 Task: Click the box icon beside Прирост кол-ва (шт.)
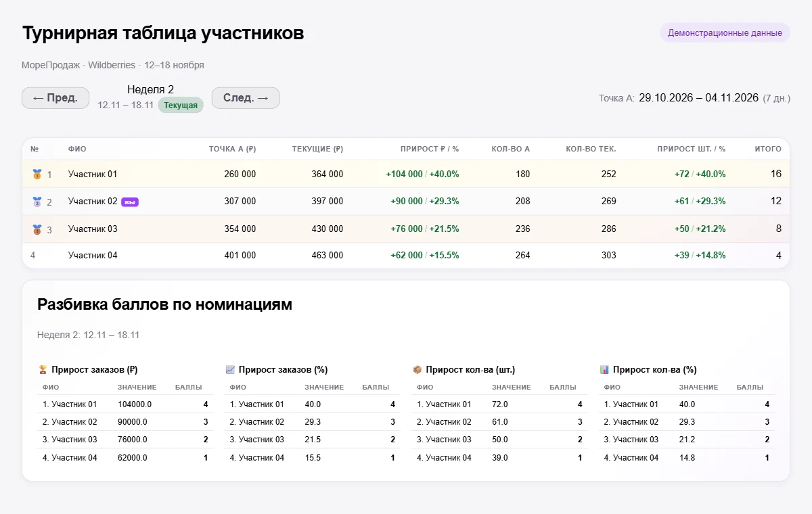pyautogui.click(x=418, y=370)
